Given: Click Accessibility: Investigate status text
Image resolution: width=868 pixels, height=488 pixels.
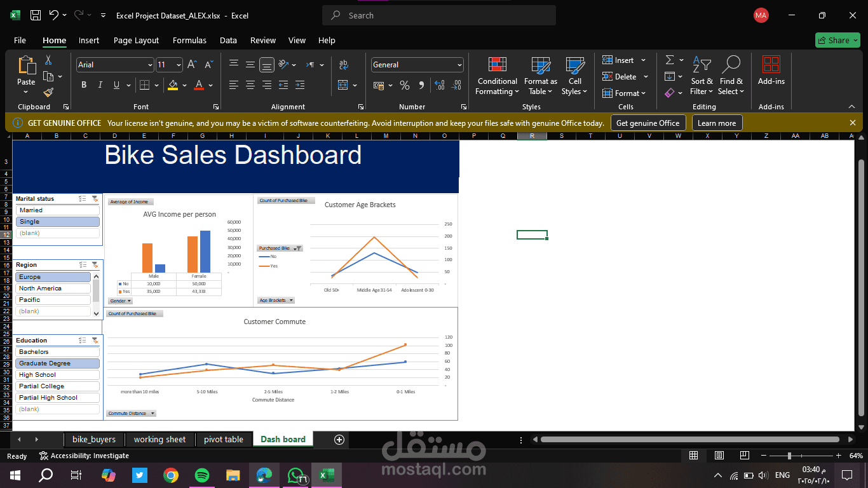Looking at the screenshot, I should tap(84, 456).
